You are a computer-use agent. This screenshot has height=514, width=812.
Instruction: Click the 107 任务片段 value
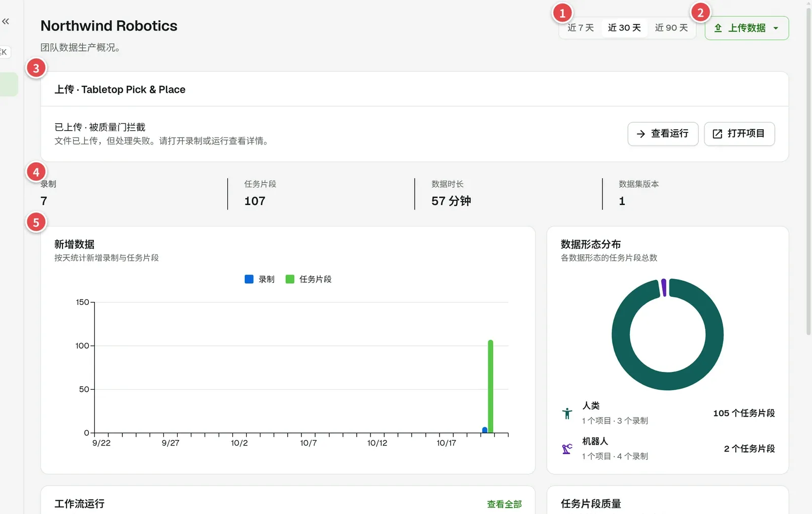coord(255,201)
